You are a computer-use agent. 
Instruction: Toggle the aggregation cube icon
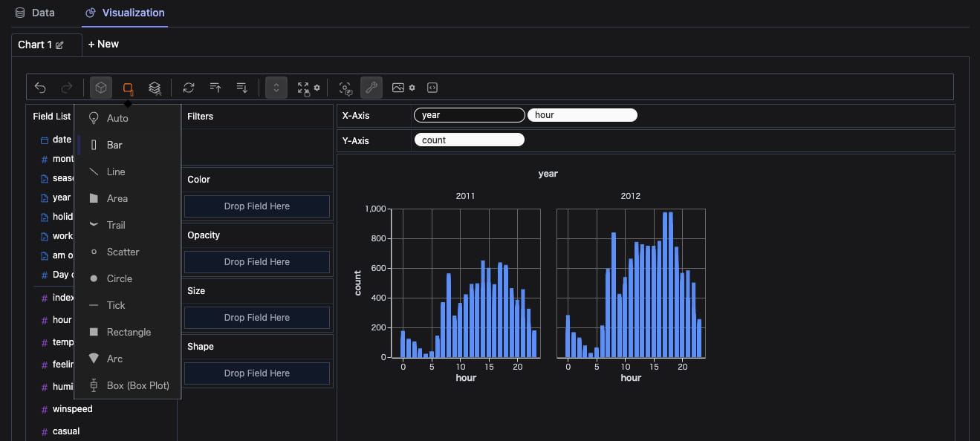(x=101, y=88)
